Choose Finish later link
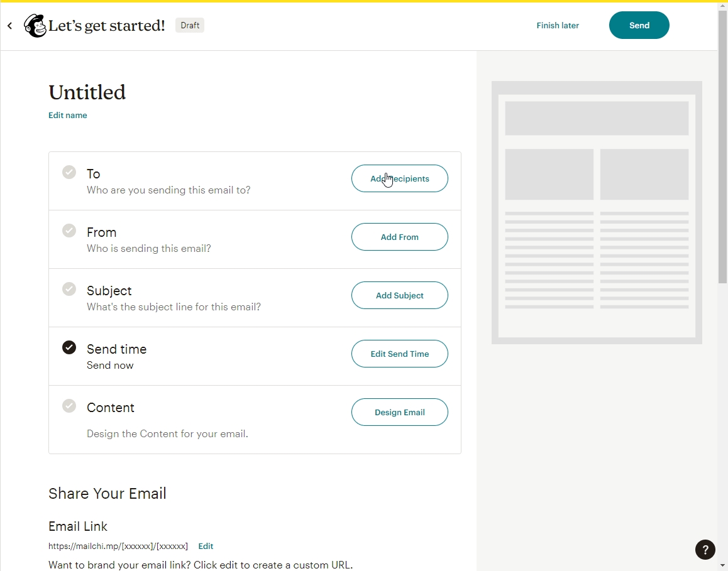Screen dimensions: 728x571 [x=558, y=26]
